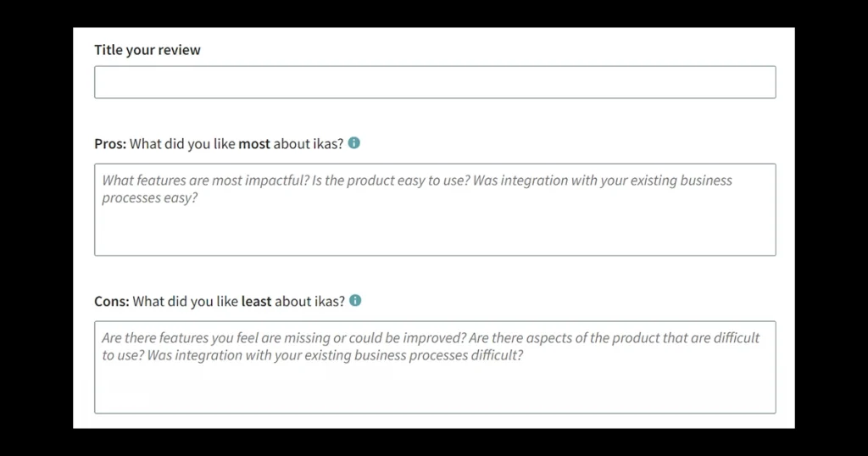868x456 pixels.
Task: Click the bold "Pros:" label
Action: pyautogui.click(x=110, y=144)
